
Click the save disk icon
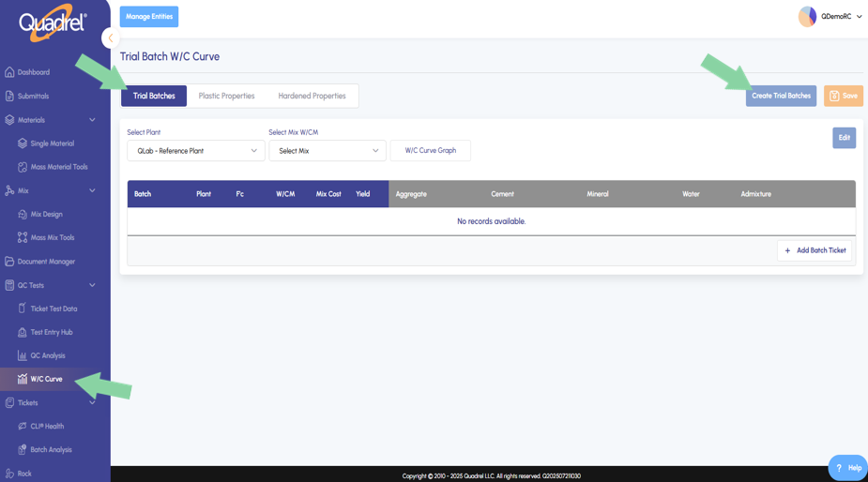(x=834, y=96)
